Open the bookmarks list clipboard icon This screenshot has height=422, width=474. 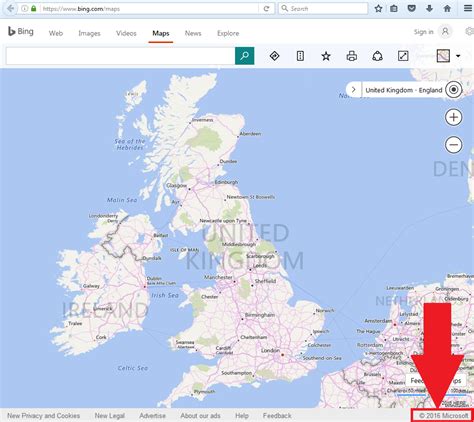(394, 9)
